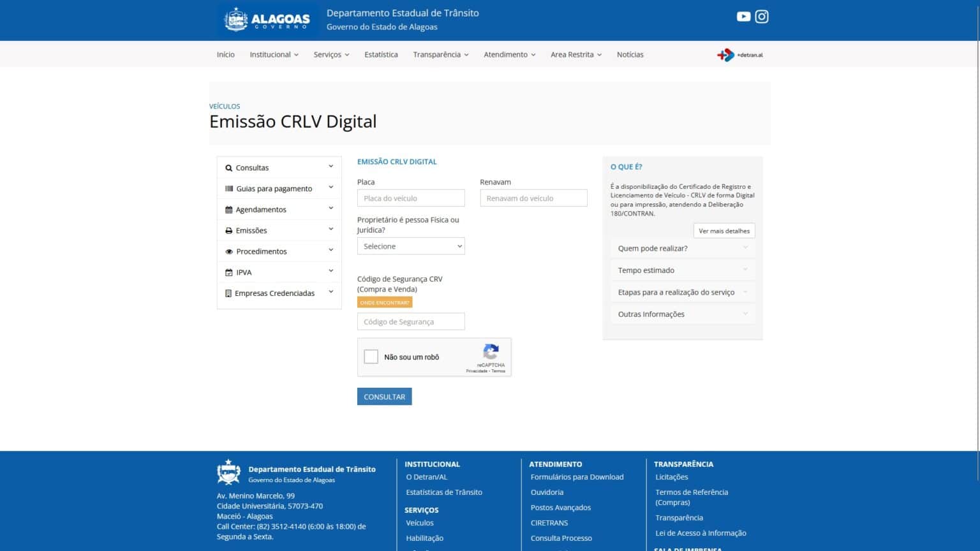Click the Renavam do veículo input field
The width and height of the screenshot is (980, 551).
coord(533,198)
